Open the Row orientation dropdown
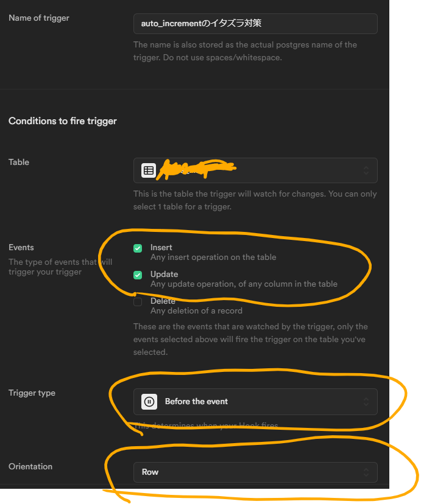This screenshot has width=421, height=504. 255,472
